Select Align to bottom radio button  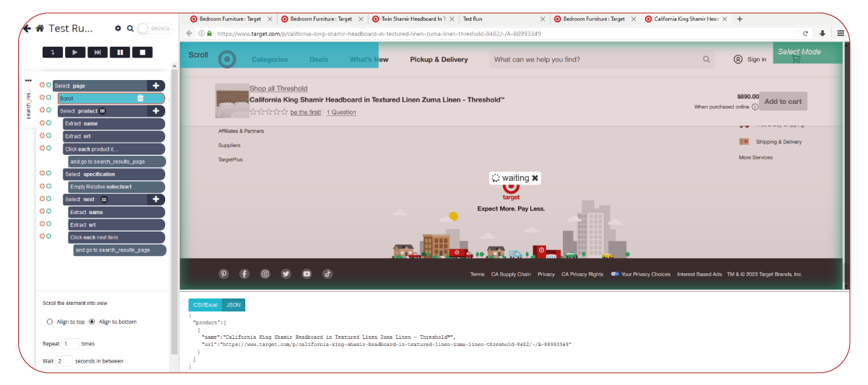tap(92, 322)
